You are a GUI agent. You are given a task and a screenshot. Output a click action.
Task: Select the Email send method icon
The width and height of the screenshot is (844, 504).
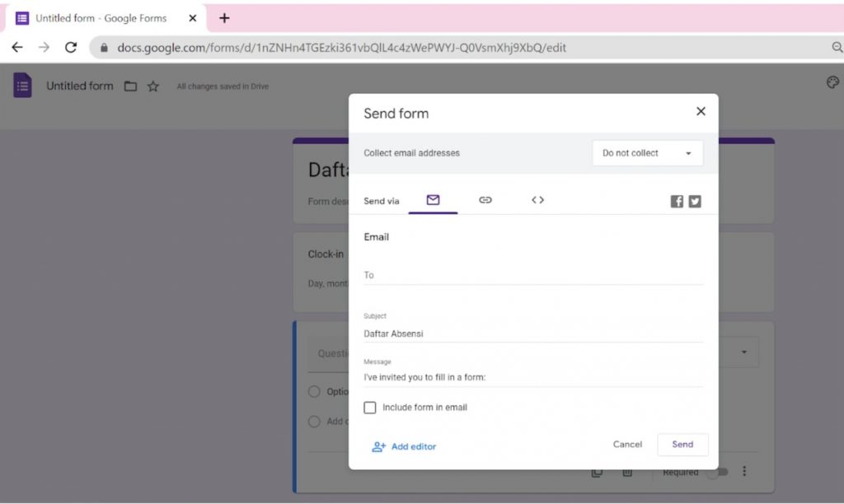(x=433, y=199)
